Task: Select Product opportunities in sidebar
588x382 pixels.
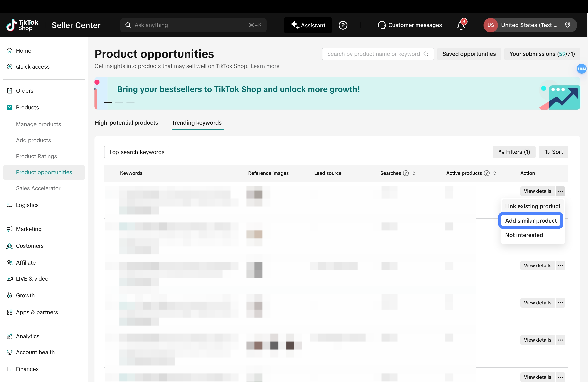Action: coord(44,172)
